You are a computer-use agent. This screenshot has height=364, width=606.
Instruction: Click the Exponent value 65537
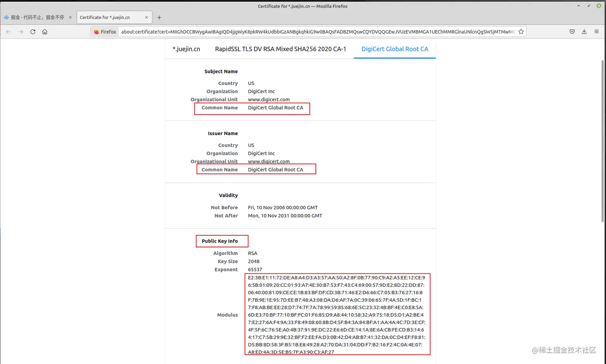(255, 269)
